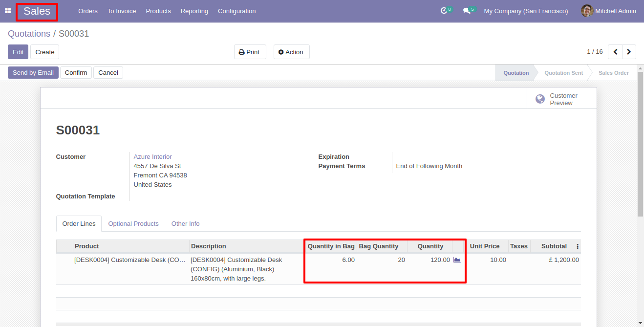644x327 pixels.
Task: Select the Sales Order status stage
Action: 614,73
